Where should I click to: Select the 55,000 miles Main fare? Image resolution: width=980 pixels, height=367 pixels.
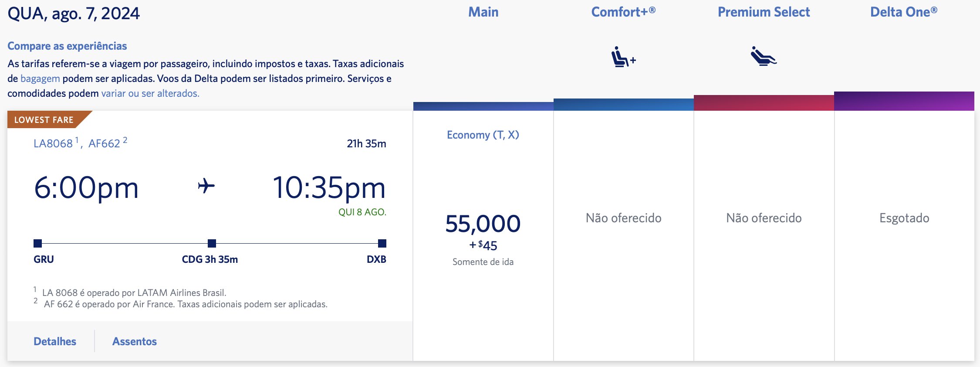click(x=483, y=224)
